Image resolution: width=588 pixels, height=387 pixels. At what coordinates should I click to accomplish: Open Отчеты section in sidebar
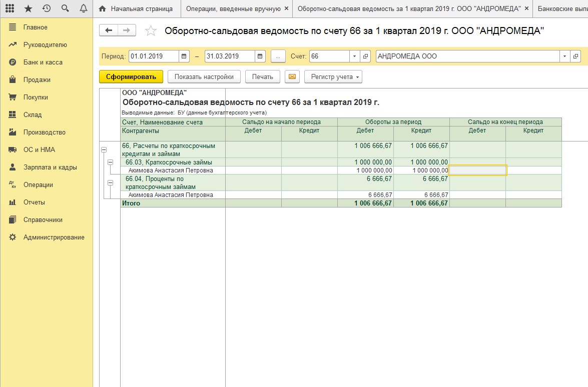pos(34,202)
